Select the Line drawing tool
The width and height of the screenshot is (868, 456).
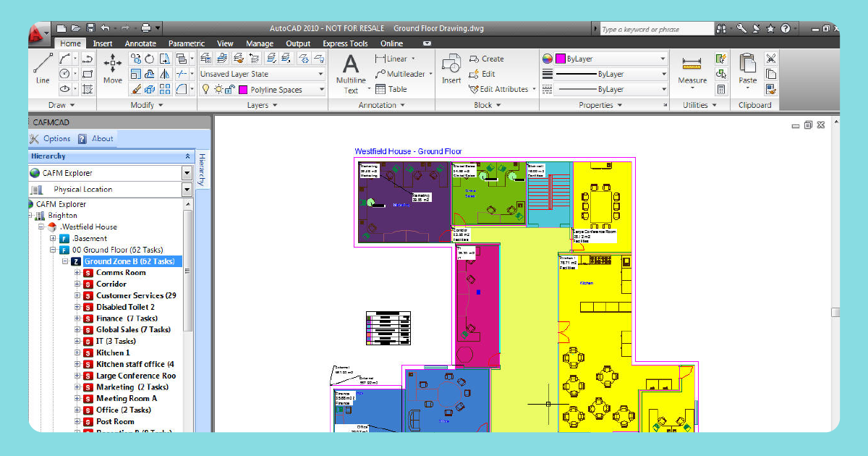pos(43,68)
